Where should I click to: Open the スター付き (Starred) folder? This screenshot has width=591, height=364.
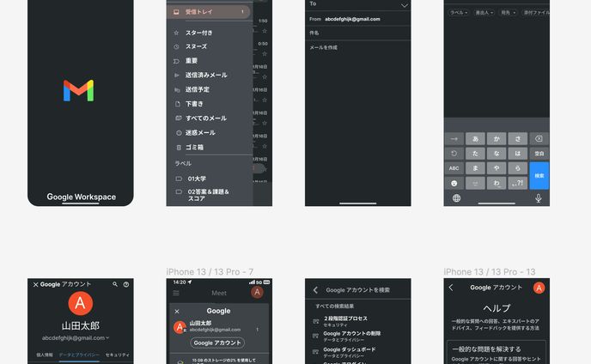tap(199, 33)
